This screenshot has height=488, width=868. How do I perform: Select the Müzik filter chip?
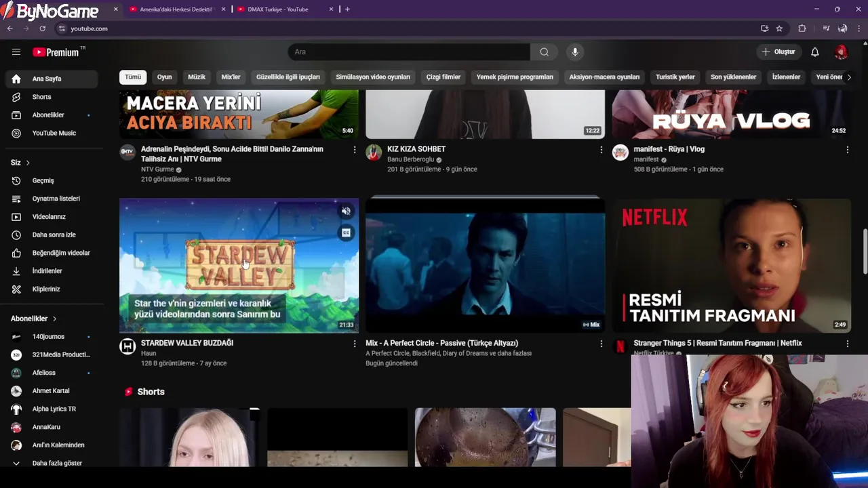(x=197, y=77)
